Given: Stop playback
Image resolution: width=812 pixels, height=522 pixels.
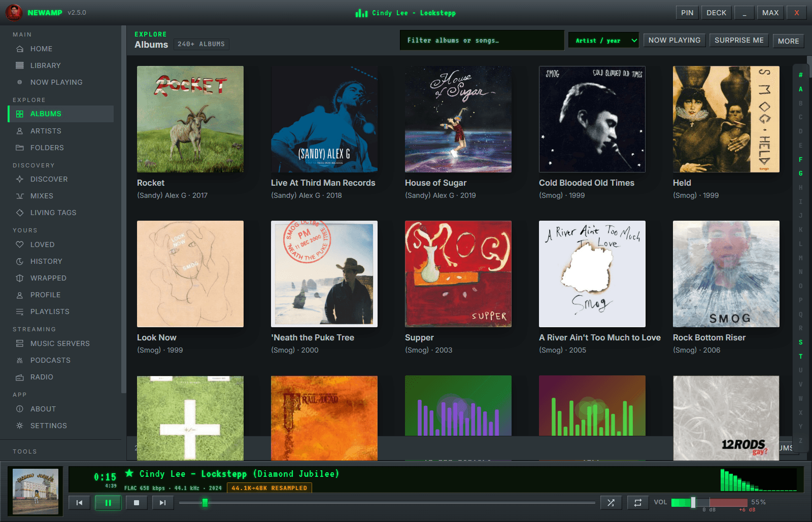Looking at the screenshot, I should coord(136,503).
